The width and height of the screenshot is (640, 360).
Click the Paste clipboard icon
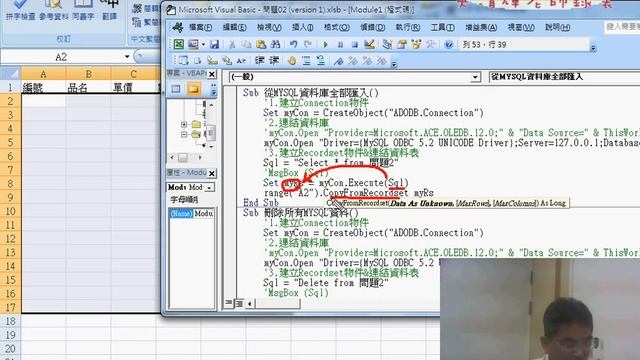tap(261, 44)
